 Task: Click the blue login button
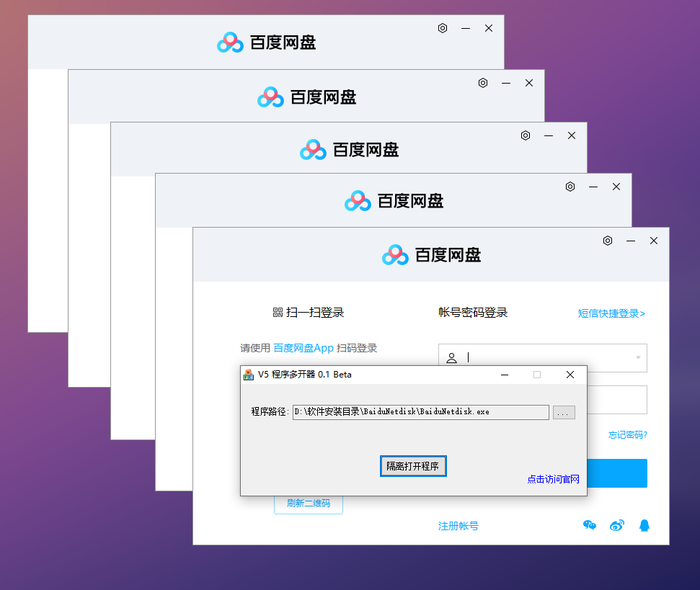point(617,473)
